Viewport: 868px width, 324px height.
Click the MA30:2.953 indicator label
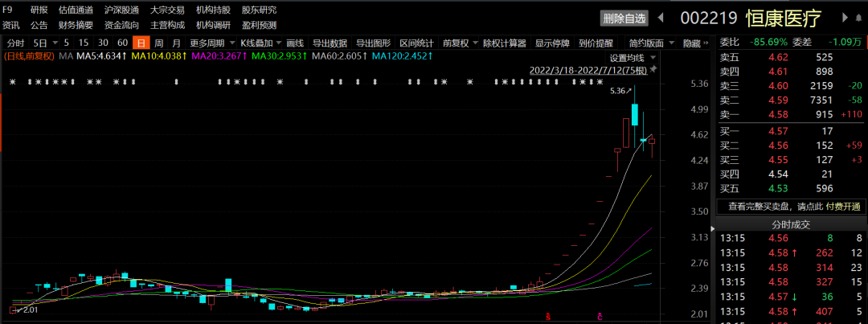[280, 56]
